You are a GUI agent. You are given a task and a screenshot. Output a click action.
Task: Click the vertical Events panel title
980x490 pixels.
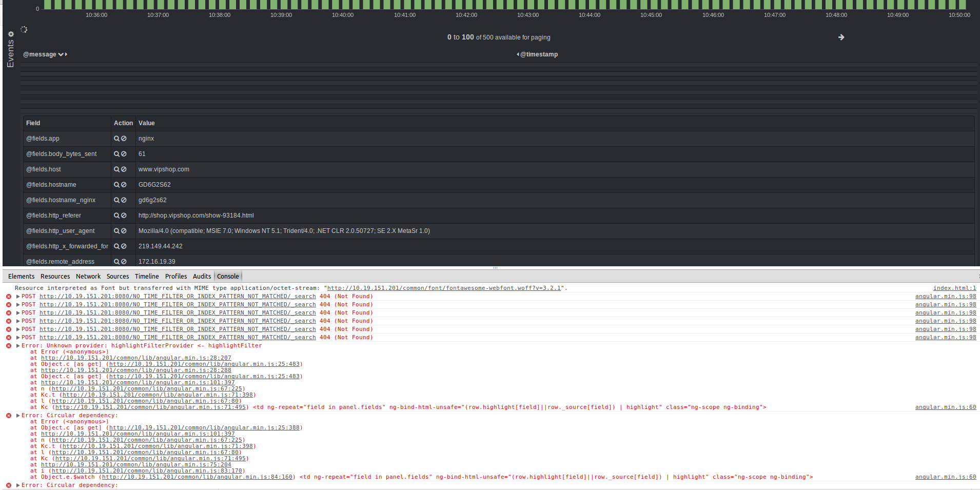click(x=10, y=54)
